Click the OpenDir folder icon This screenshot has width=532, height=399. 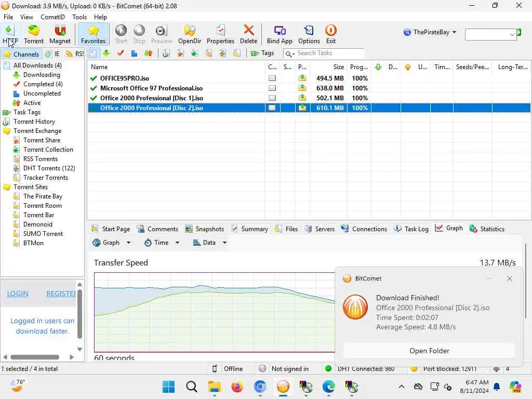pos(190,31)
